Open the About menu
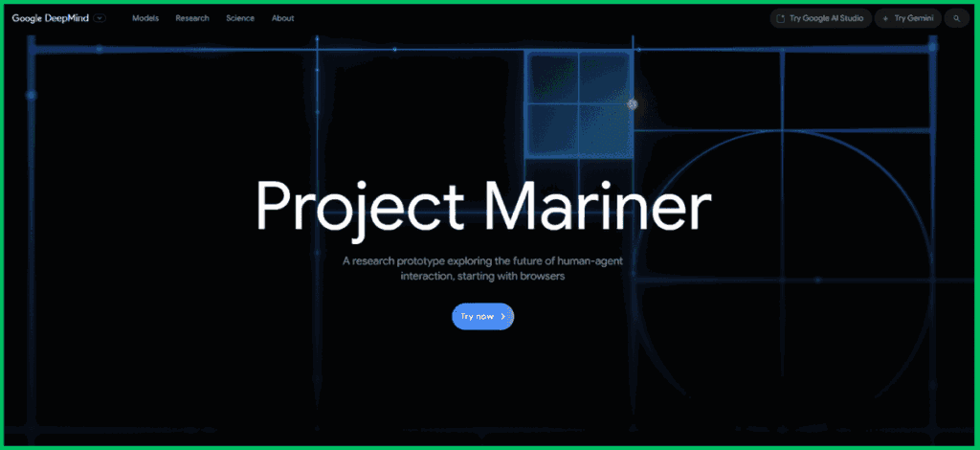 (283, 18)
